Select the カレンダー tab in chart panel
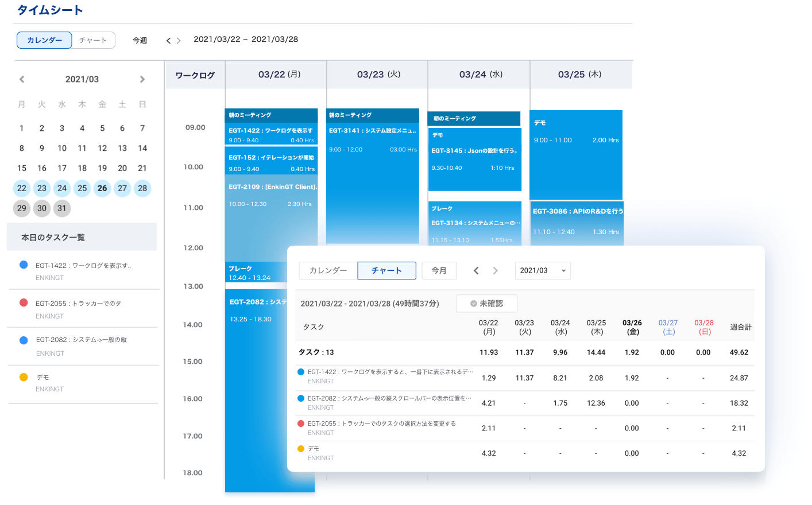This screenshot has width=812, height=505. point(328,271)
